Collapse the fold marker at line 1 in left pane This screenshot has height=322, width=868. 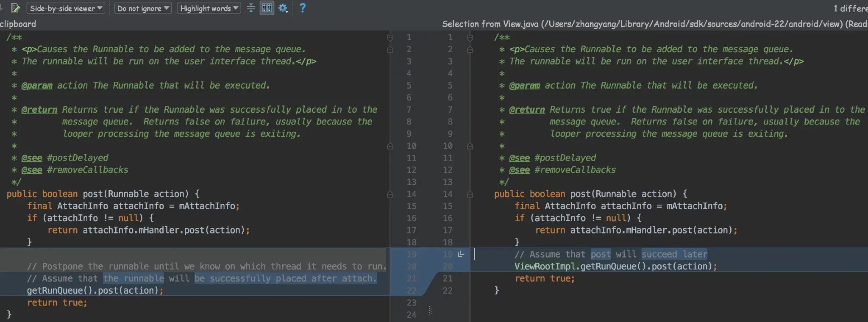390,37
